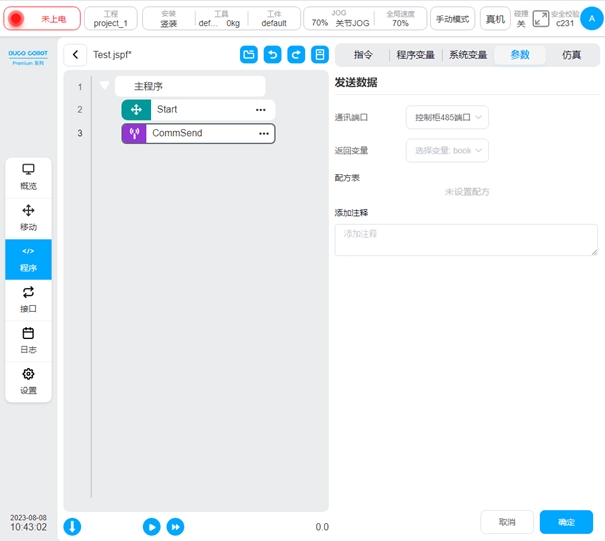The height and width of the screenshot is (541, 605).
Task: Click the undo arrow icon
Action: [272, 55]
